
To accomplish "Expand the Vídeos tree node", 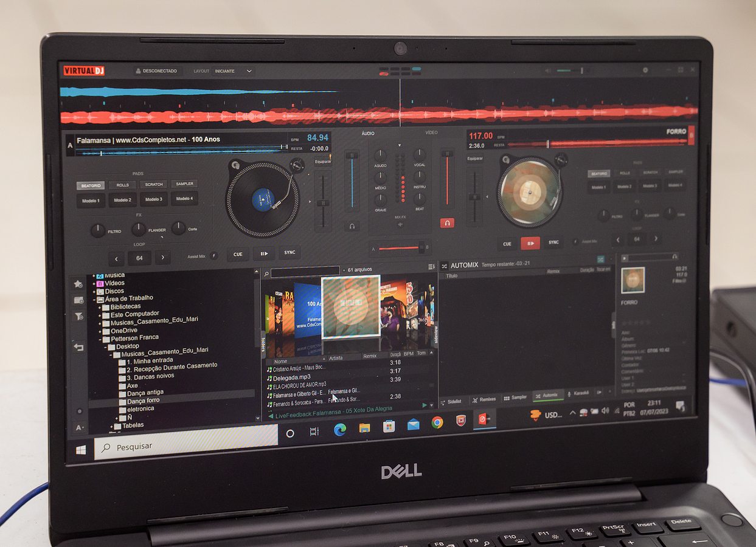I will click(x=94, y=283).
